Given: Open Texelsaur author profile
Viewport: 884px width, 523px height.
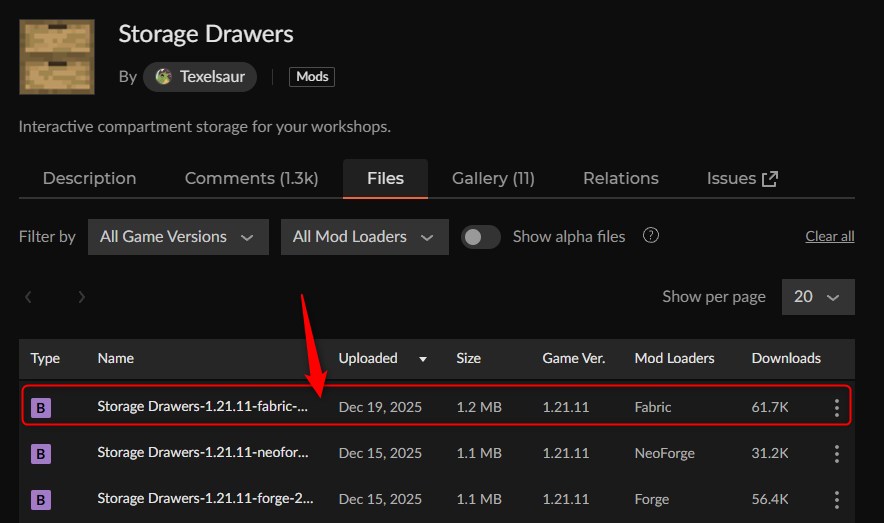Looking at the screenshot, I should coord(200,77).
